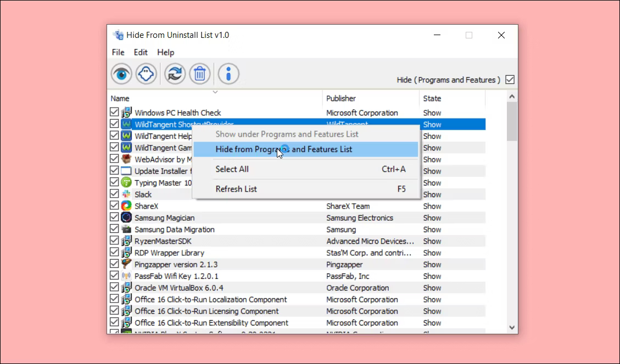This screenshot has width=620, height=364.
Task: Click the ShareX Team publisher cell
Action: [348, 206]
